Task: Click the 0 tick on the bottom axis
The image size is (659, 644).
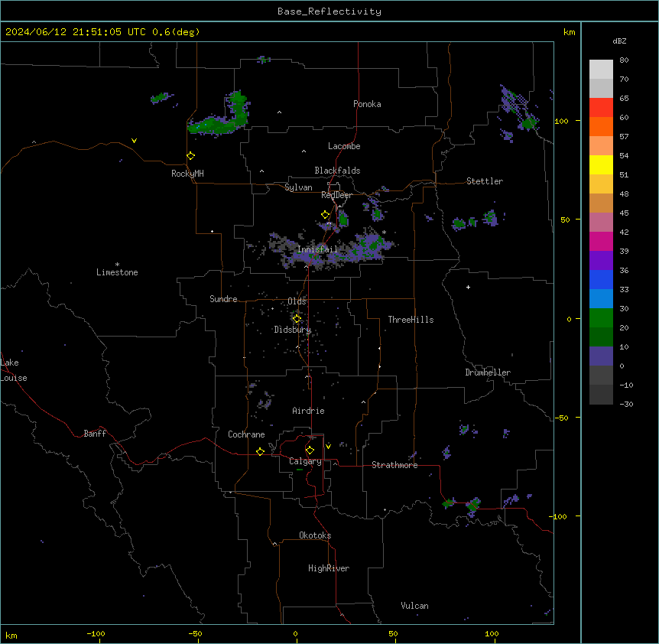Action: click(x=295, y=633)
